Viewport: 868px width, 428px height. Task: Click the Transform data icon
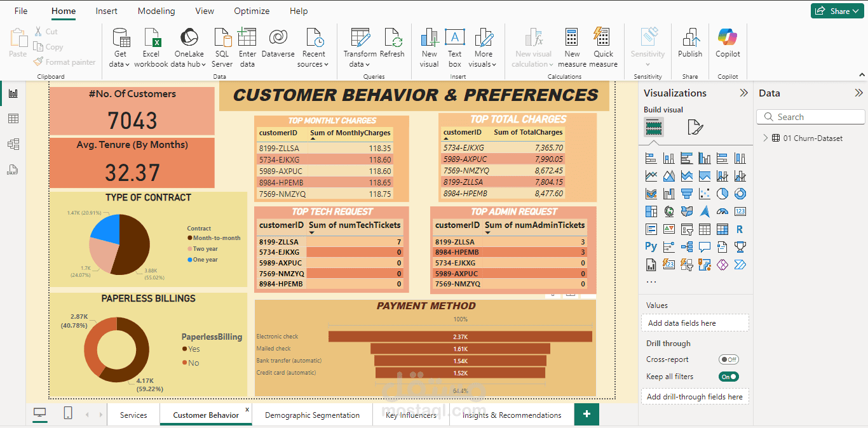coord(360,38)
